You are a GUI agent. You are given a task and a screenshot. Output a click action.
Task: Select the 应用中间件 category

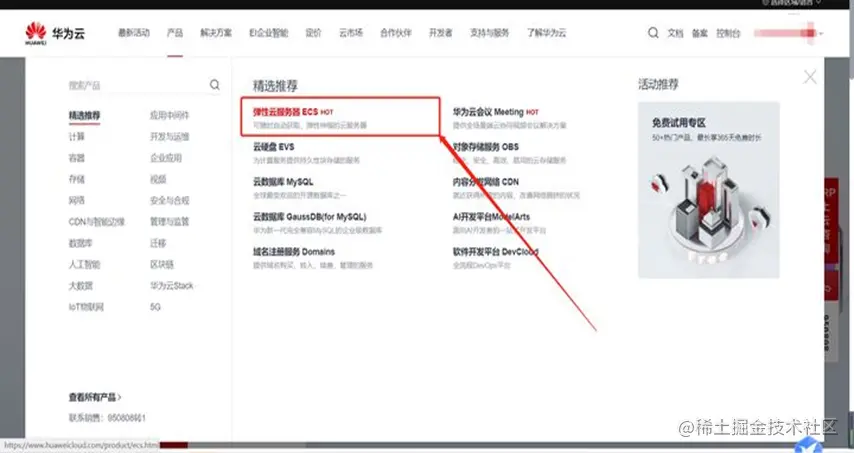click(169, 115)
